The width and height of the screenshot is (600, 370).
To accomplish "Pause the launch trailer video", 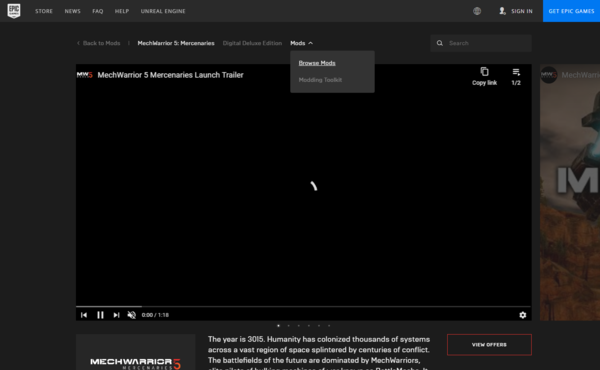I will click(100, 315).
